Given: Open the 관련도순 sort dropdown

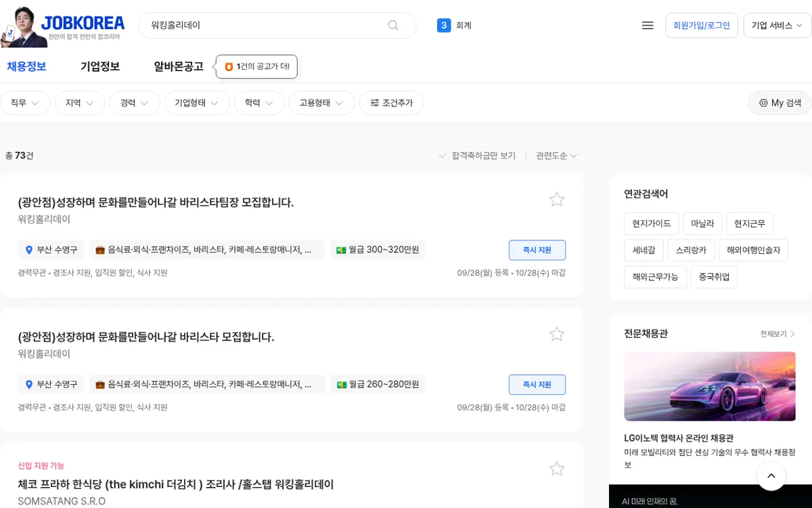Looking at the screenshot, I should click(x=556, y=156).
